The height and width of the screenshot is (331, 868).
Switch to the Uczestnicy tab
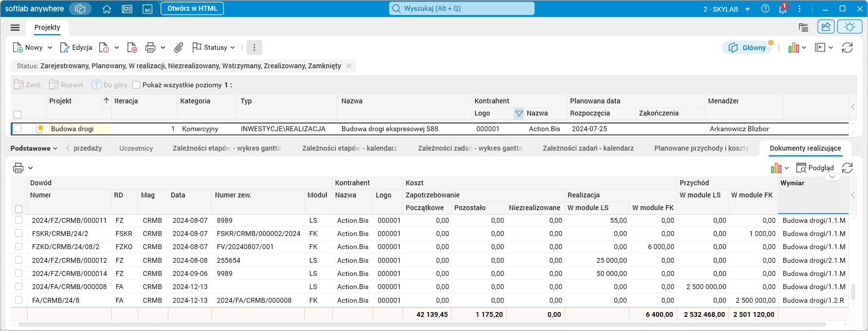tap(136, 148)
